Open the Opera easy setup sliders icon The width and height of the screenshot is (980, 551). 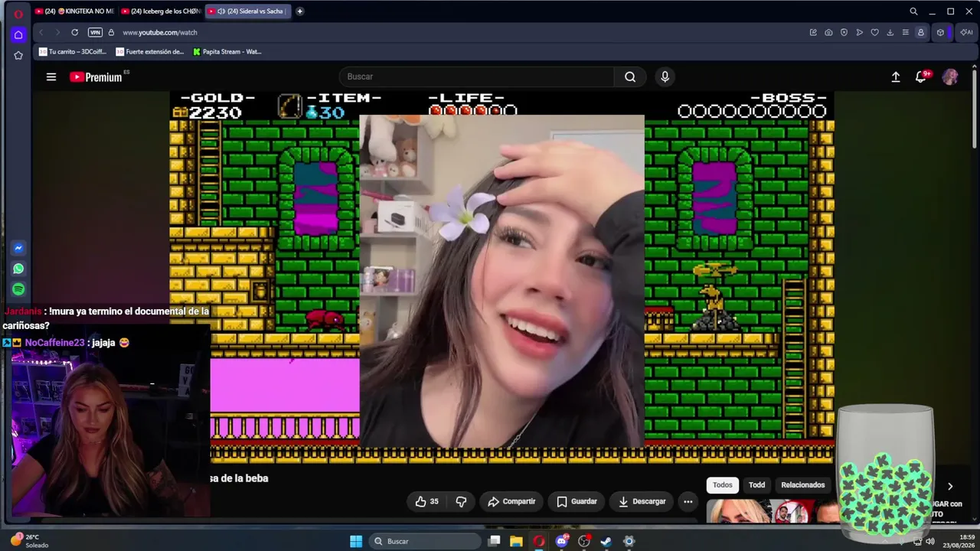click(x=905, y=32)
